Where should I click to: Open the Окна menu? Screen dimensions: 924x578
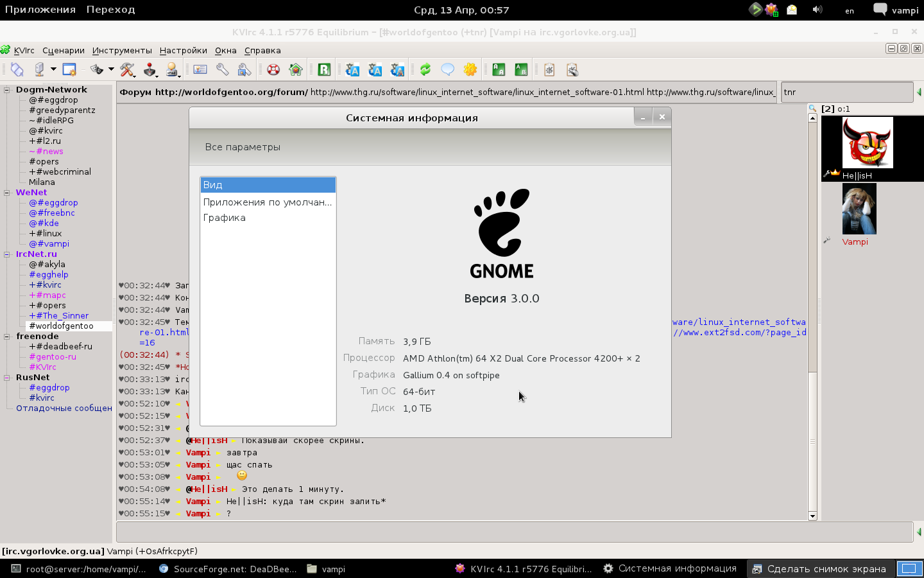[226, 51]
